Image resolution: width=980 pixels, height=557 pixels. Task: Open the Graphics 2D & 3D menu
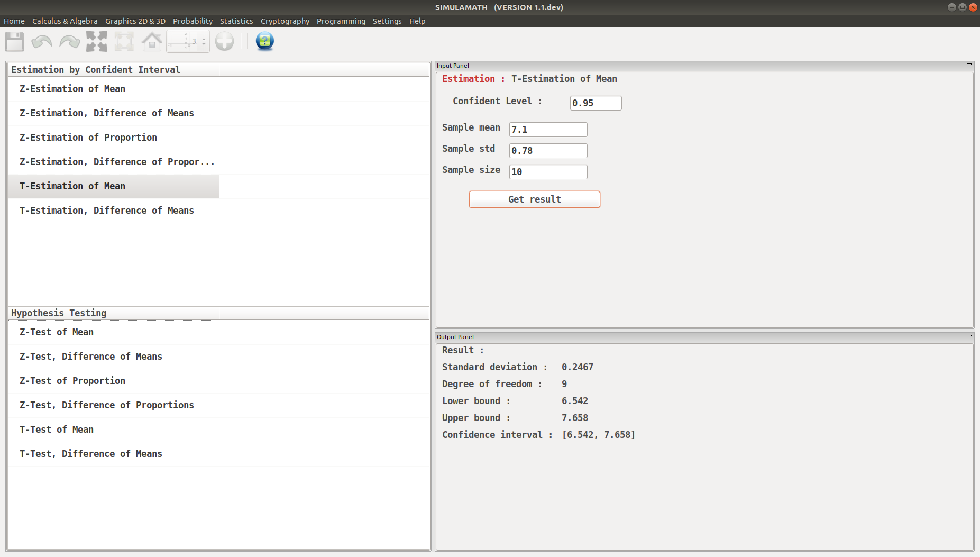tap(135, 21)
